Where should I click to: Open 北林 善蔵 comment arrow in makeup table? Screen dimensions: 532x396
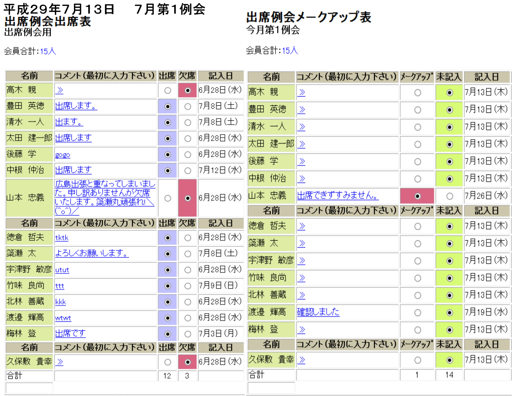point(301,295)
